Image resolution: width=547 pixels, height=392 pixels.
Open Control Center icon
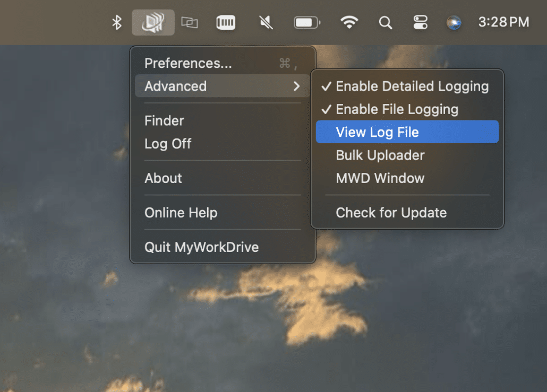pyautogui.click(x=420, y=22)
